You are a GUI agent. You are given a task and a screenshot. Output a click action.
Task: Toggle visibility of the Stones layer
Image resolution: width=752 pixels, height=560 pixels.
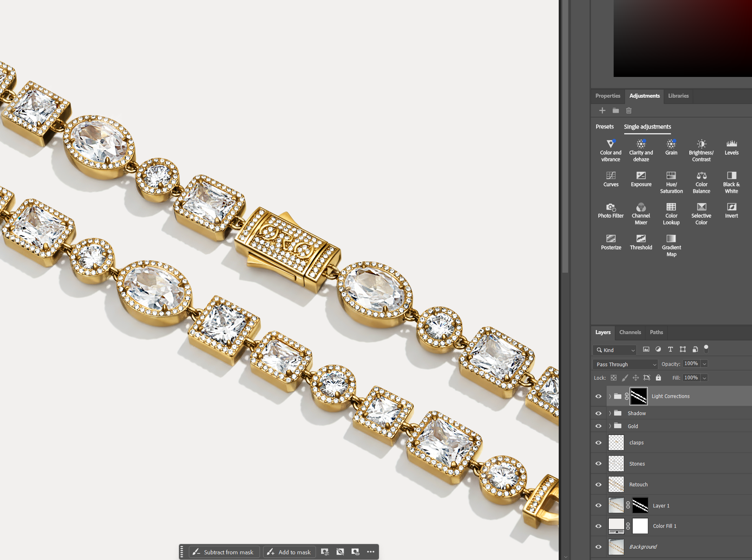[598, 464]
